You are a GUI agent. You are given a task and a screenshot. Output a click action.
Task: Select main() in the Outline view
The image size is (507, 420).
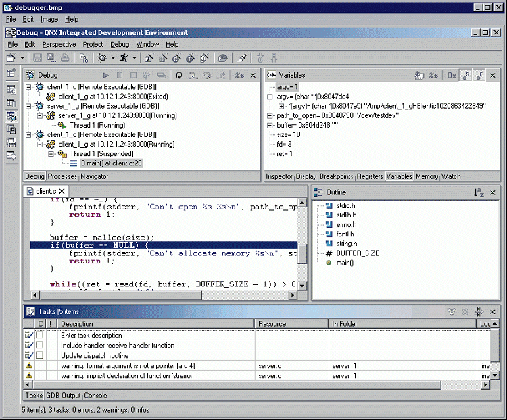[x=345, y=263]
